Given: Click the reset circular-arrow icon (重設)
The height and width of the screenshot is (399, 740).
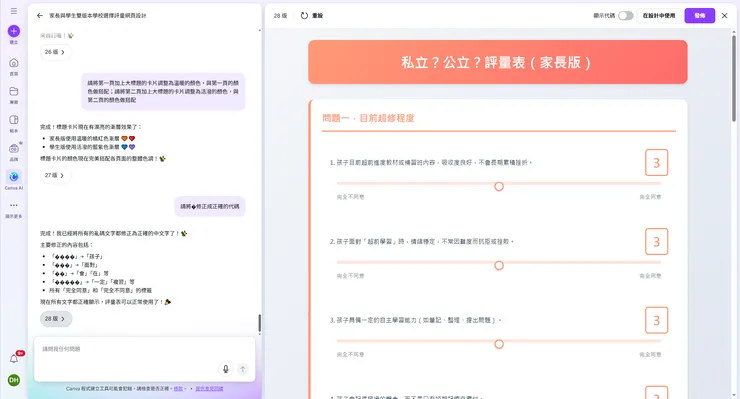Looking at the screenshot, I should (x=304, y=16).
